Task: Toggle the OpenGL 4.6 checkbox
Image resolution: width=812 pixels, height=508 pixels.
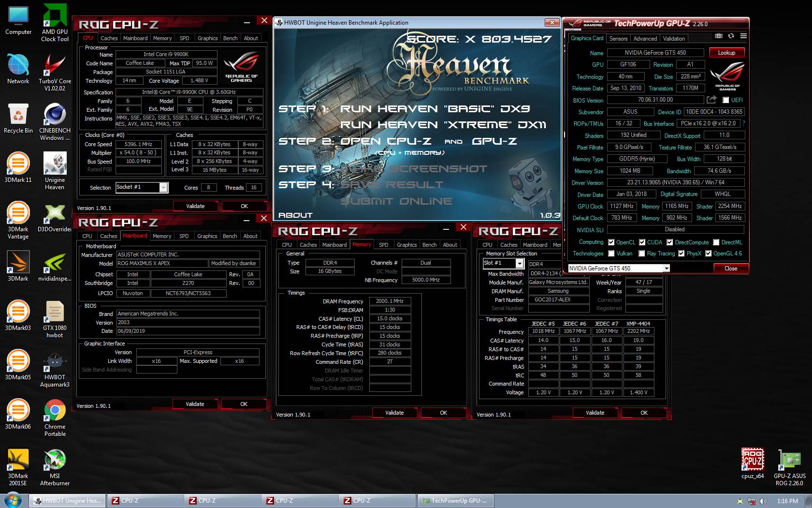Action: click(x=709, y=254)
